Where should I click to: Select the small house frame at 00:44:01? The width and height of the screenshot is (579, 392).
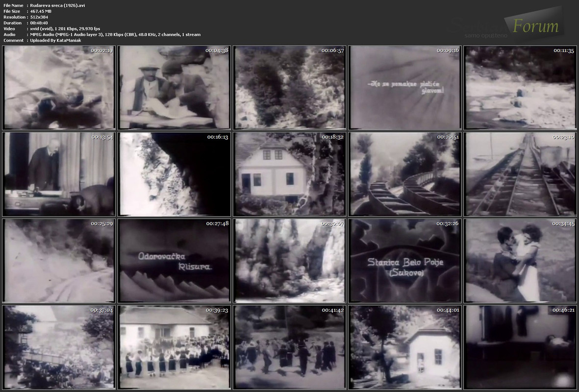[404, 347]
